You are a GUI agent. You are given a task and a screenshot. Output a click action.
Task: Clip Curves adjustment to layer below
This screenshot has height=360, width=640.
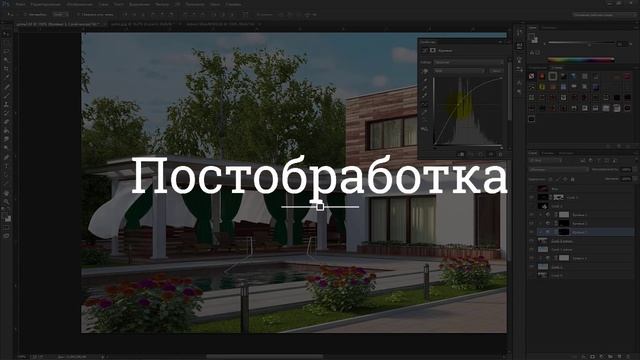coord(461,154)
